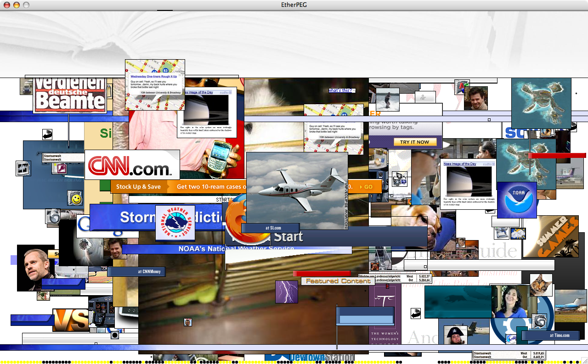
Task: Open the "Wednesday One-liners Rough It Up" link
Action: pos(153,76)
